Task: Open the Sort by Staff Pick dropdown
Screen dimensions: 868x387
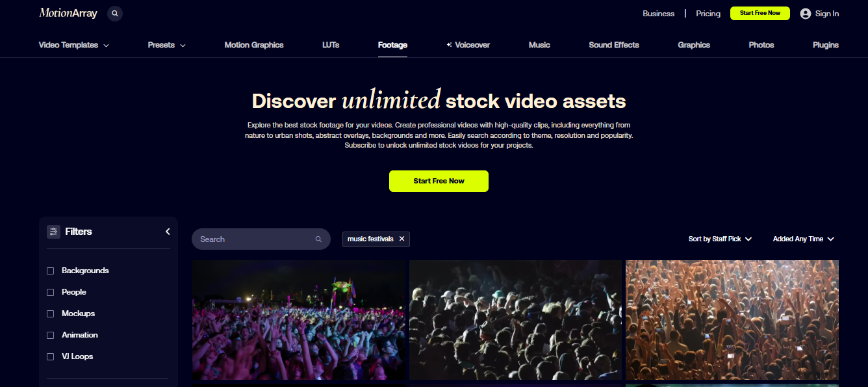Action: click(x=720, y=239)
